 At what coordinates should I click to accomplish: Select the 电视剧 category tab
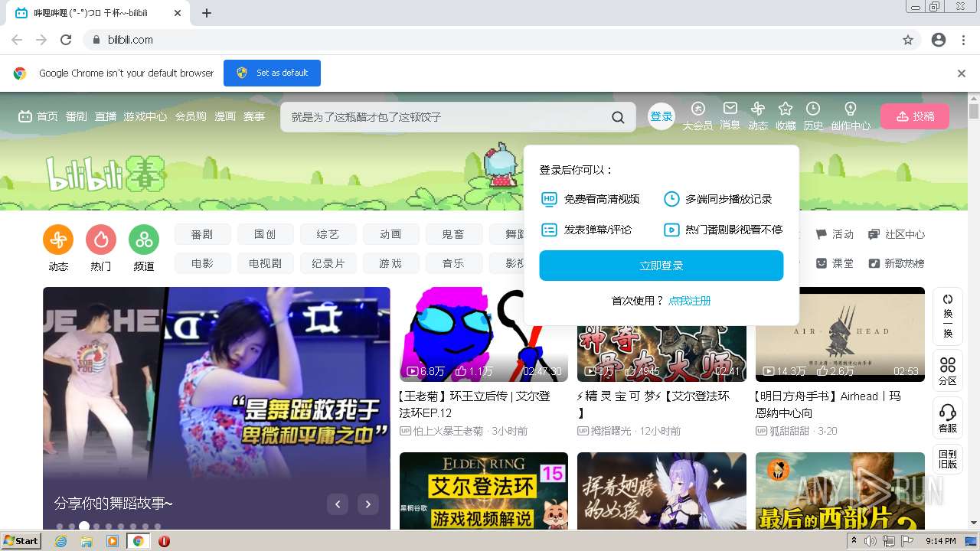265,263
